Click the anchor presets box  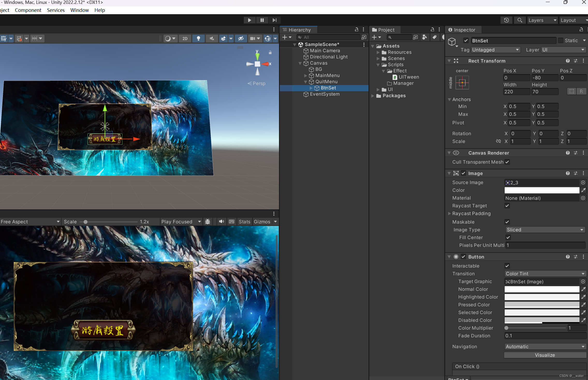(x=462, y=83)
